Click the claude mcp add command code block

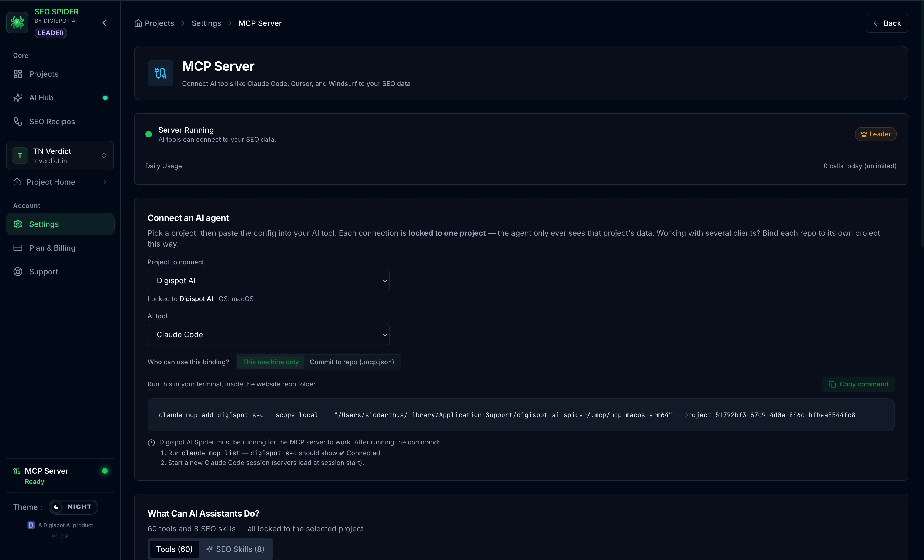(x=521, y=415)
